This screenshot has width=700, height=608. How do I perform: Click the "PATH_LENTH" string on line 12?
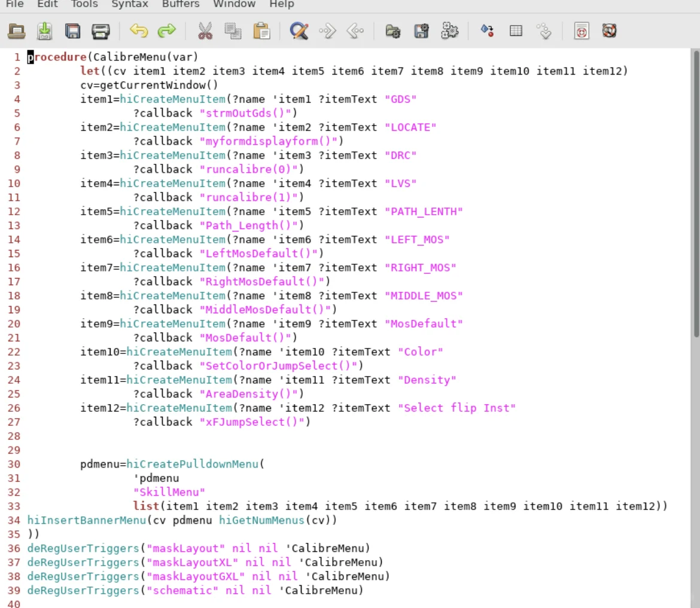(424, 212)
